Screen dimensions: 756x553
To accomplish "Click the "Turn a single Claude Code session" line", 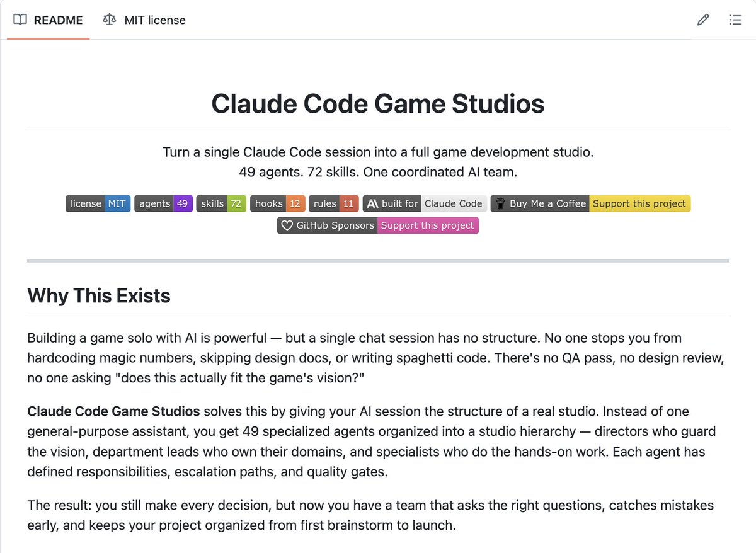I will tap(378, 152).
